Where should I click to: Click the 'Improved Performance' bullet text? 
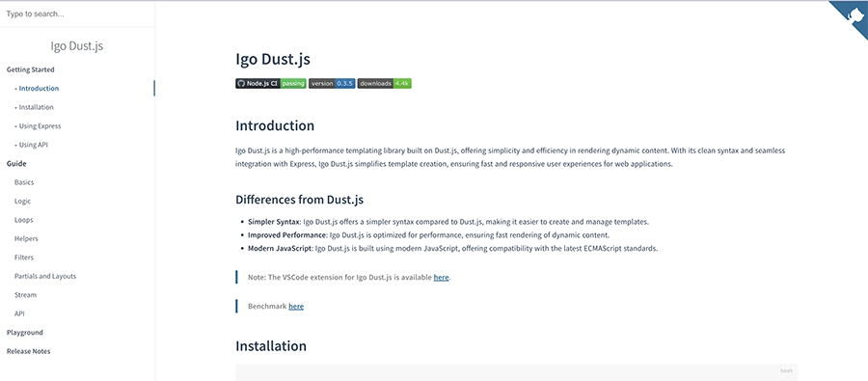coord(286,235)
